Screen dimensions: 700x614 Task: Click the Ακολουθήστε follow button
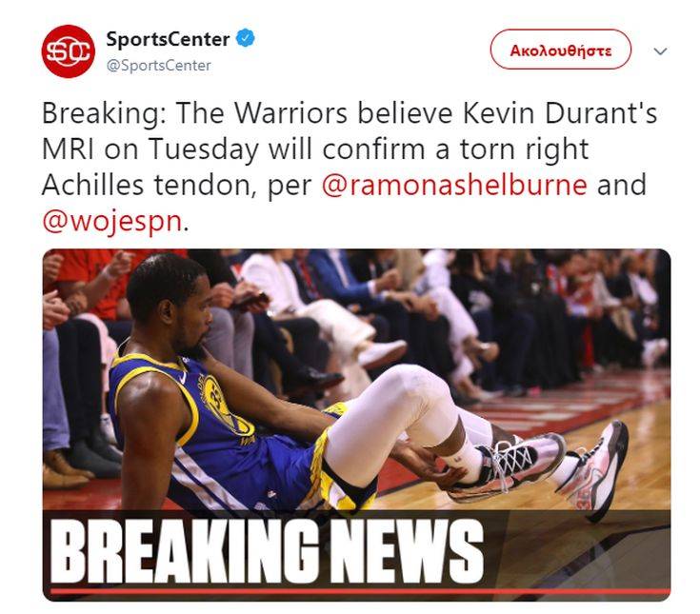tap(561, 50)
